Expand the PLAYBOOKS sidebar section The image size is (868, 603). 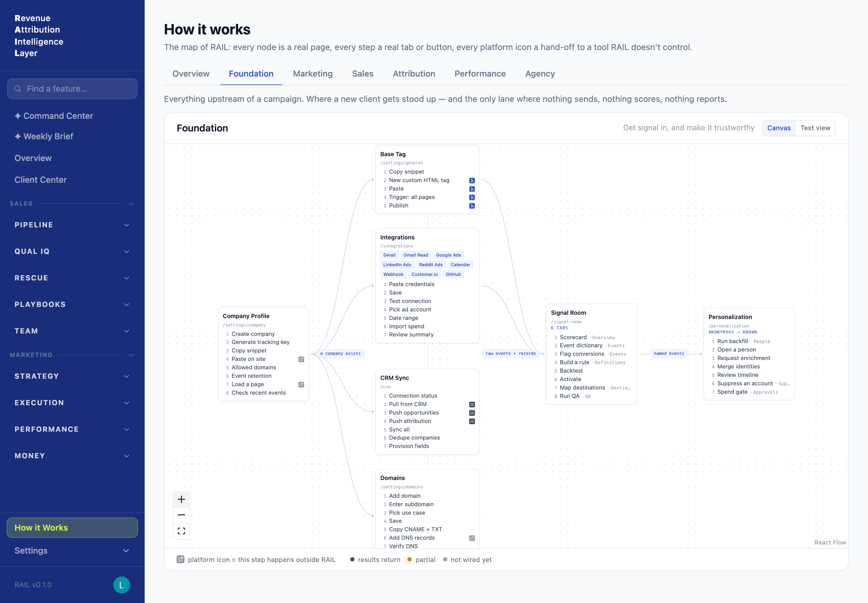[72, 305]
